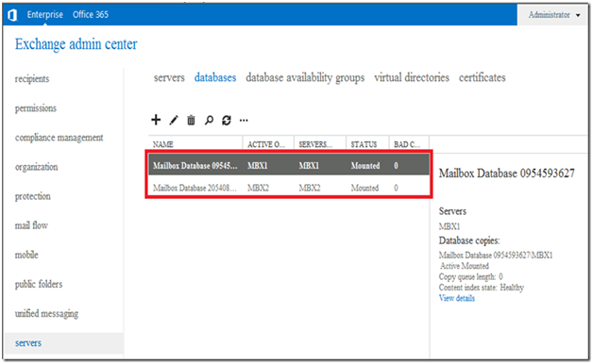This screenshot has width=593, height=364.
Task: Open more options ellipsis menu
Action: [244, 121]
